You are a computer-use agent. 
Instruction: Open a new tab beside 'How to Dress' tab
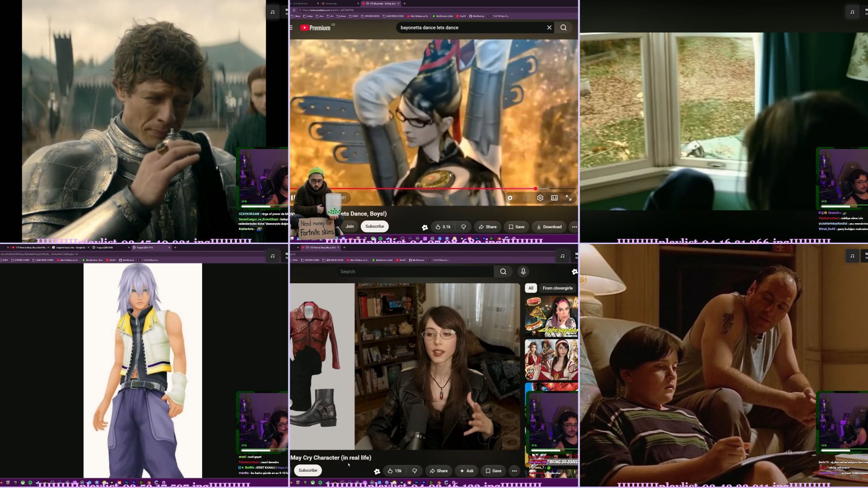344,248
